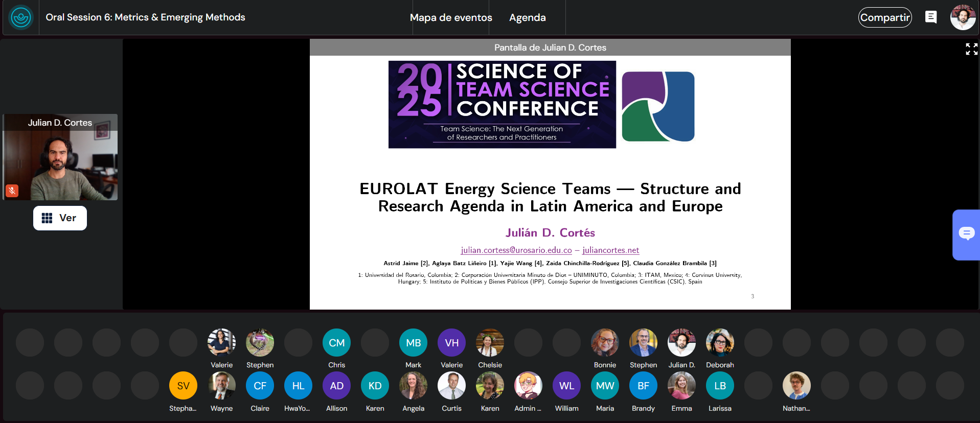Open the user profile avatar menu

click(963, 17)
